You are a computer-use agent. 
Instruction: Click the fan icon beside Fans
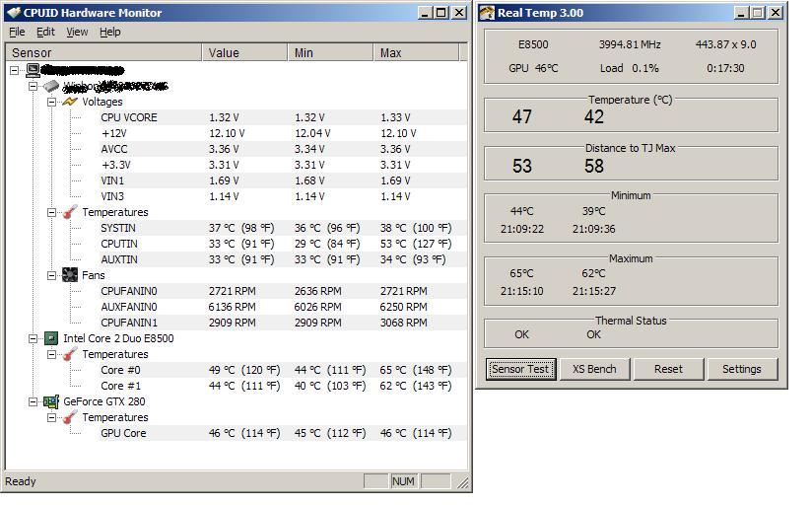point(70,275)
